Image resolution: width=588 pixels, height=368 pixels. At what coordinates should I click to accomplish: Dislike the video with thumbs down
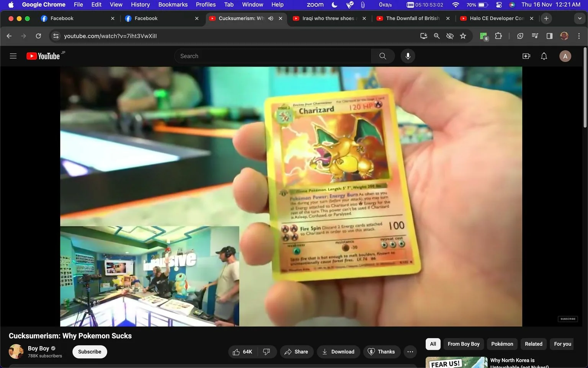[267, 352]
